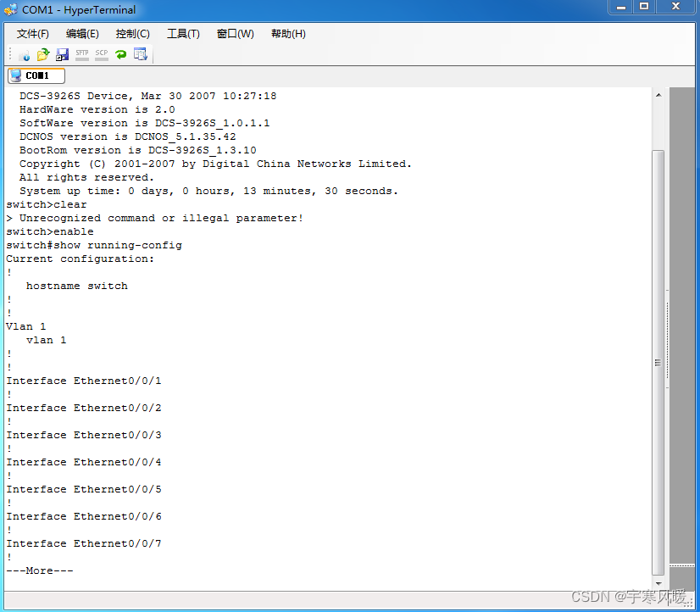700x612 pixels.
Task: Click the 'Current configuration:' line
Action: tap(80, 259)
